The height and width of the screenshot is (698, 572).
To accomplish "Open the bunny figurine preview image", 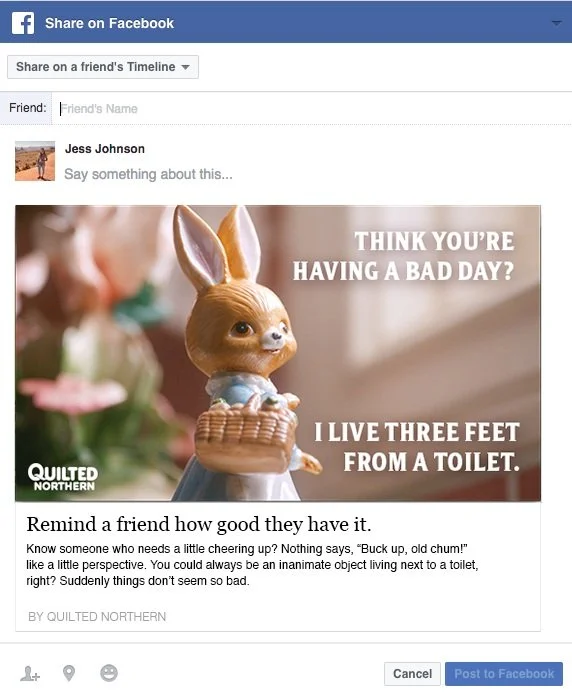I will [278, 353].
